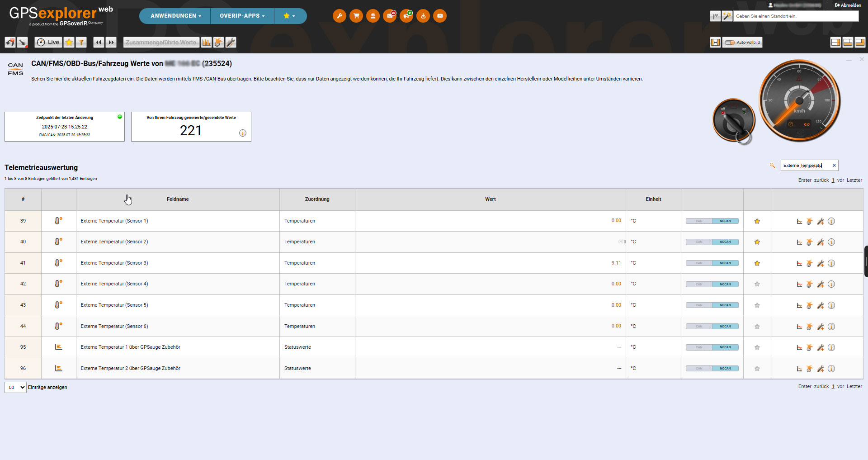Click the orange download icon in header
Image resolution: width=868 pixels, height=460 pixels.
(423, 16)
